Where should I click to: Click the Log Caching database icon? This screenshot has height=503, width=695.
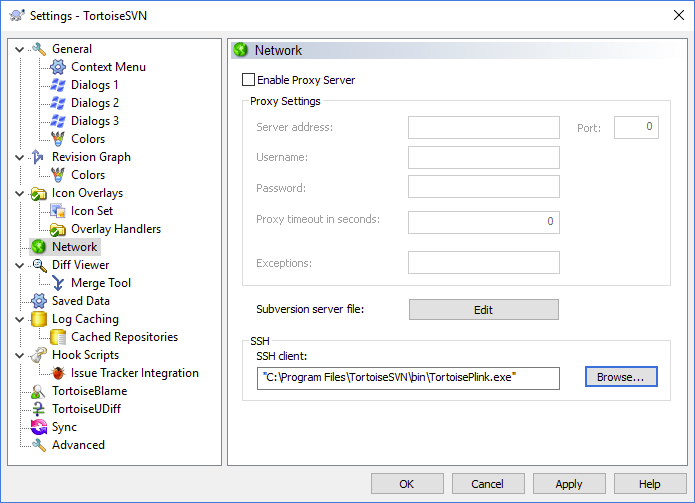tap(39, 319)
